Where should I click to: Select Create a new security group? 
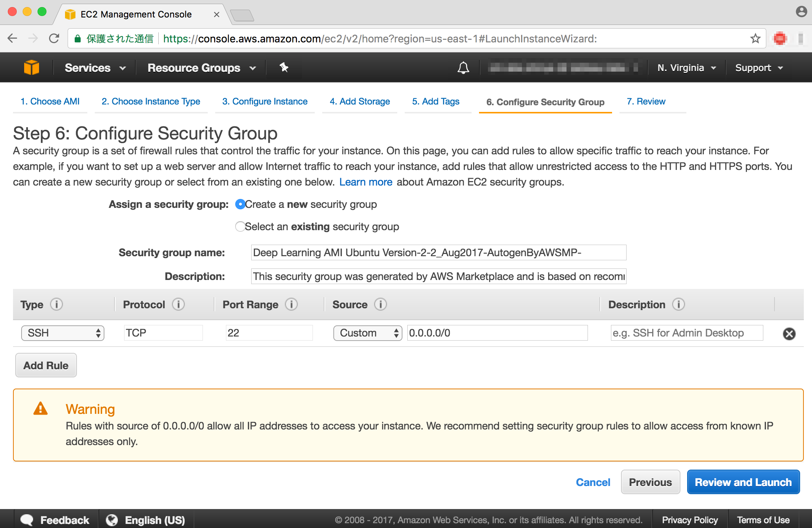coord(240,204)
